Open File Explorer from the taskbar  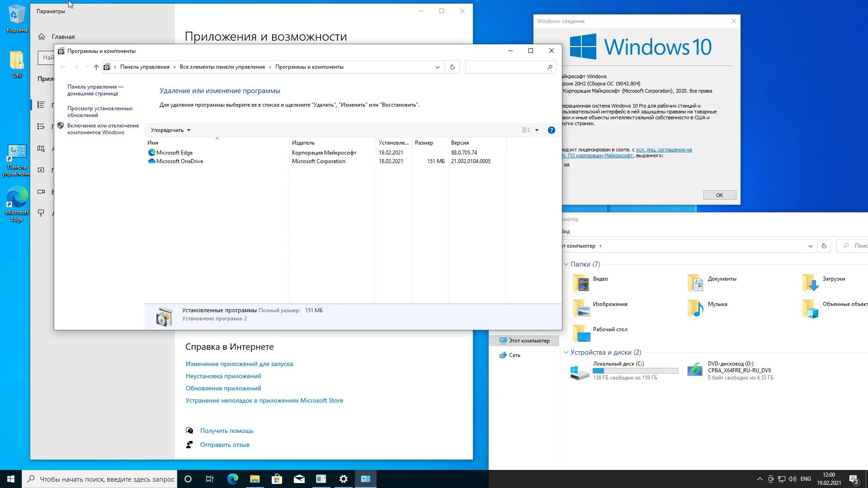coord(255,479)
